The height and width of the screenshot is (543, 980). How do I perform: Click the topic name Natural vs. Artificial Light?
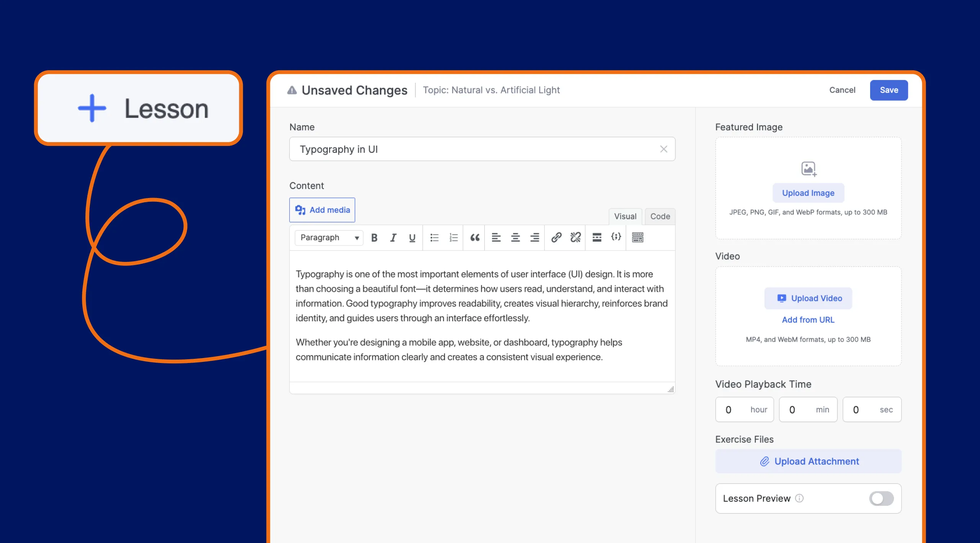point(505,90)
